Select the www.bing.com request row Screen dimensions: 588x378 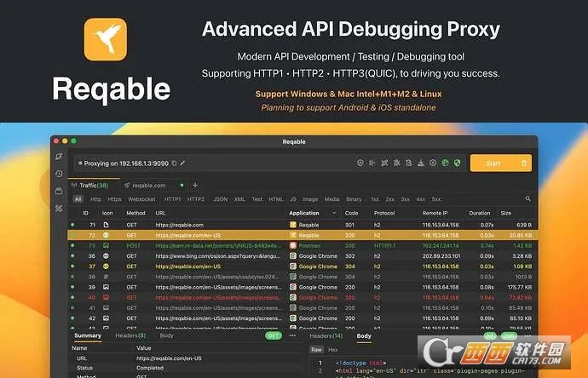tap(303, 256)
